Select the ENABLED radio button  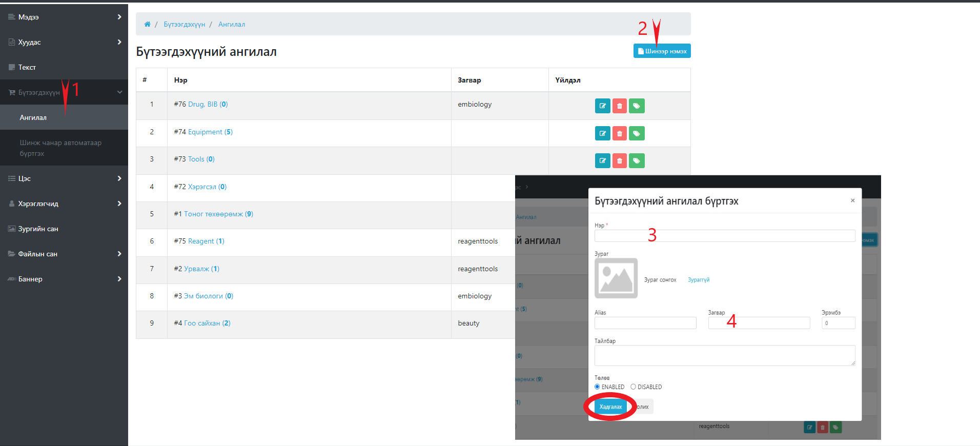597,387
